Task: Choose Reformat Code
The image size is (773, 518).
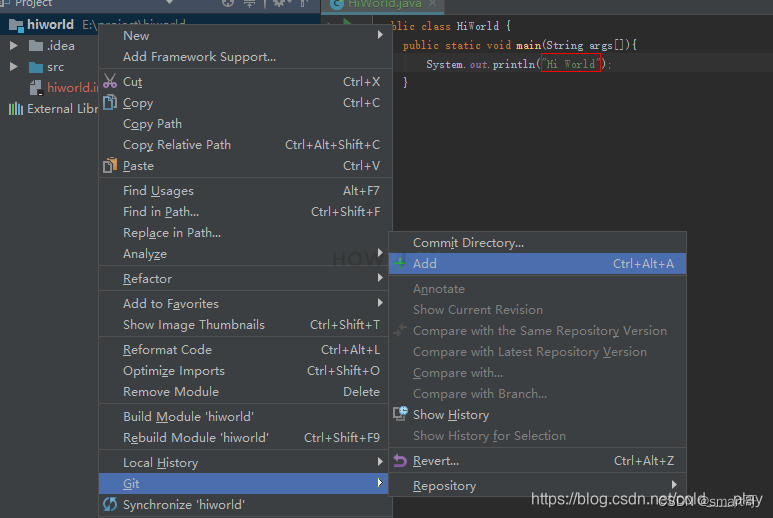Action: point(246,350)
